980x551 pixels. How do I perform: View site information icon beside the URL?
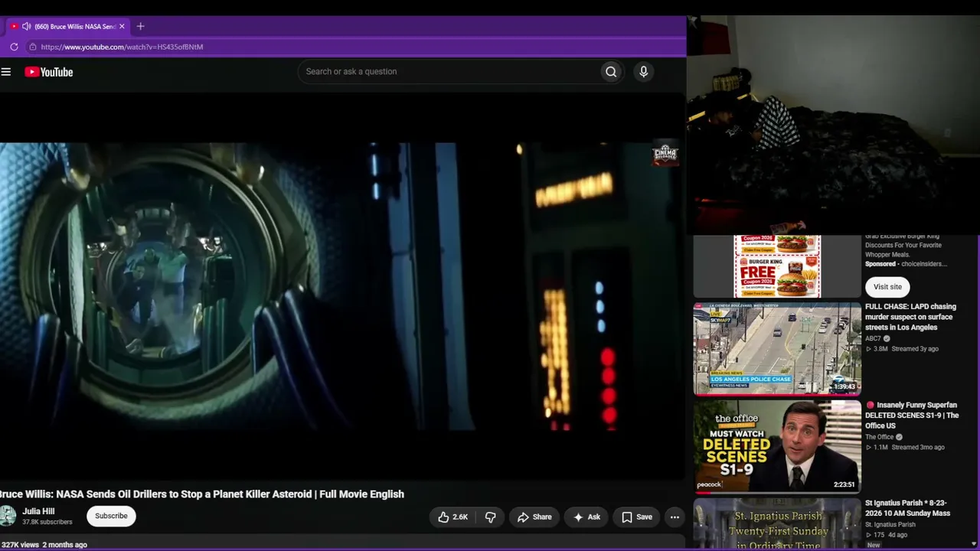(32, 47)
